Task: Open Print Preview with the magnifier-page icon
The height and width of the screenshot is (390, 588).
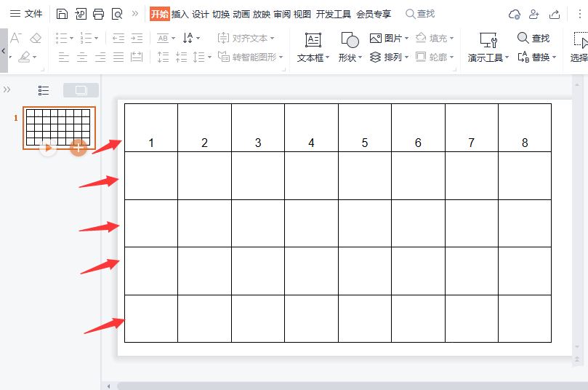Action: tap(117, 14)
